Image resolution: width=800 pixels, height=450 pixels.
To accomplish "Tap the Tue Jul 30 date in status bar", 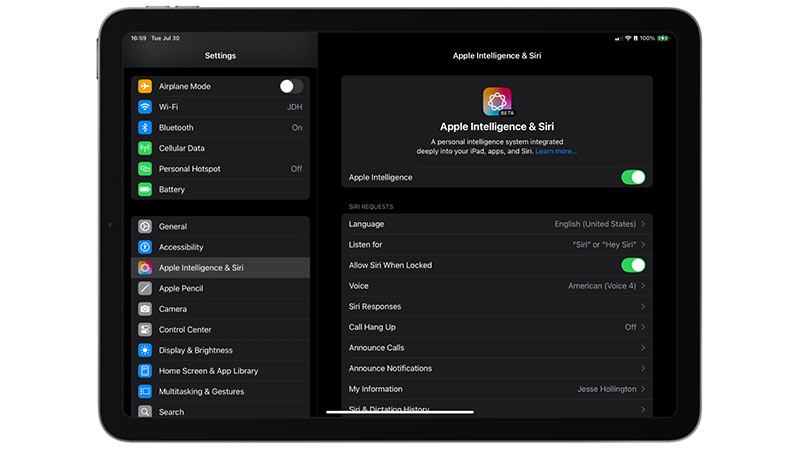I will click(165, 38).
